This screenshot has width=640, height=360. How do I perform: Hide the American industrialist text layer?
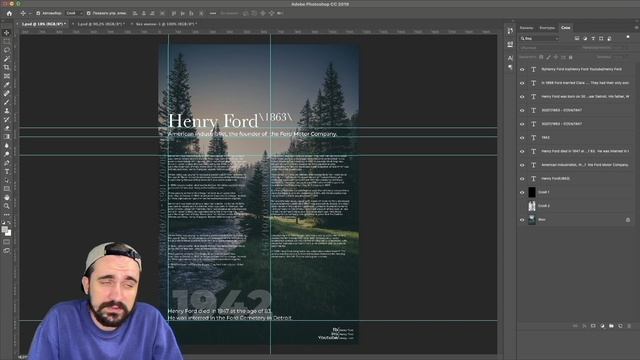coord(522,165)
